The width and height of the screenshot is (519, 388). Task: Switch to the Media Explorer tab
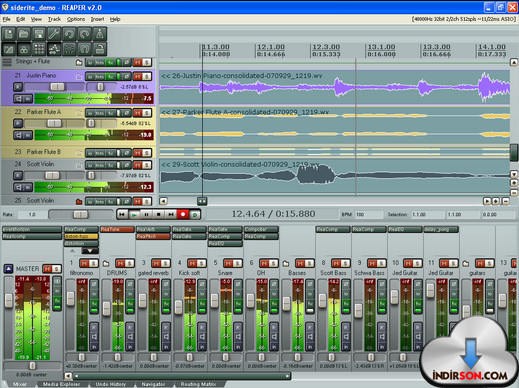click(61, 384)
